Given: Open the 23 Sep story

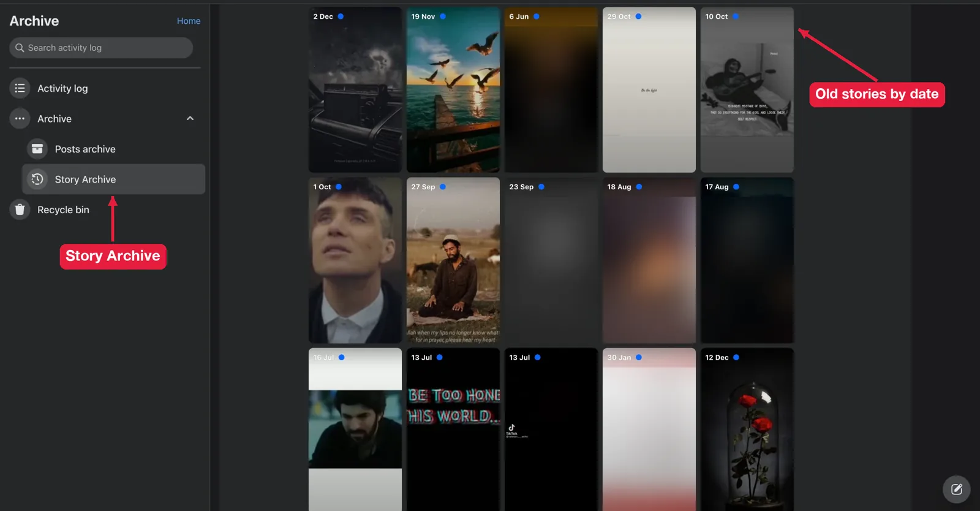Looking at the screenshot, I should tap(551, 260).
